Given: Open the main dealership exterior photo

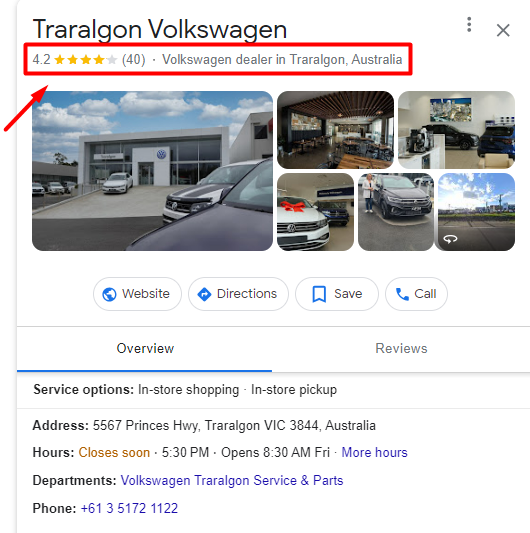Looking at the screenshot, I should pyautogui.click(x=152, y=171).
